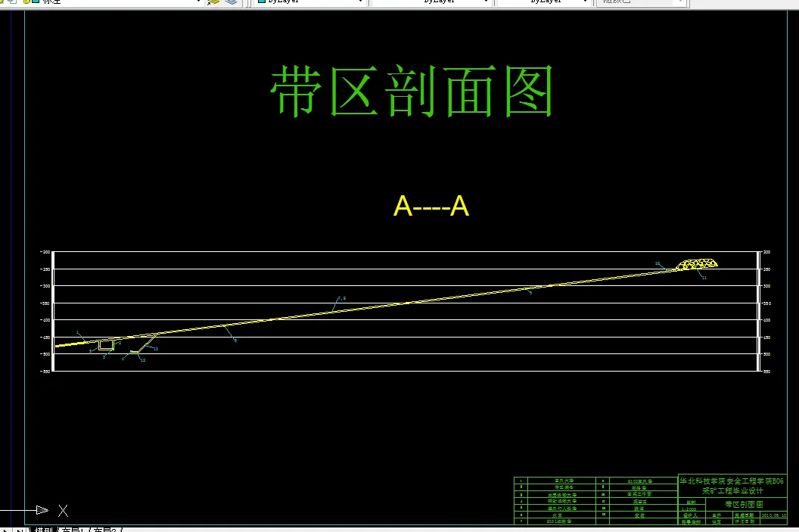The height and width of the screenshot is (532, 799).
Task: Select the -200 elevation label on left scale
Action: coord(45,252)
